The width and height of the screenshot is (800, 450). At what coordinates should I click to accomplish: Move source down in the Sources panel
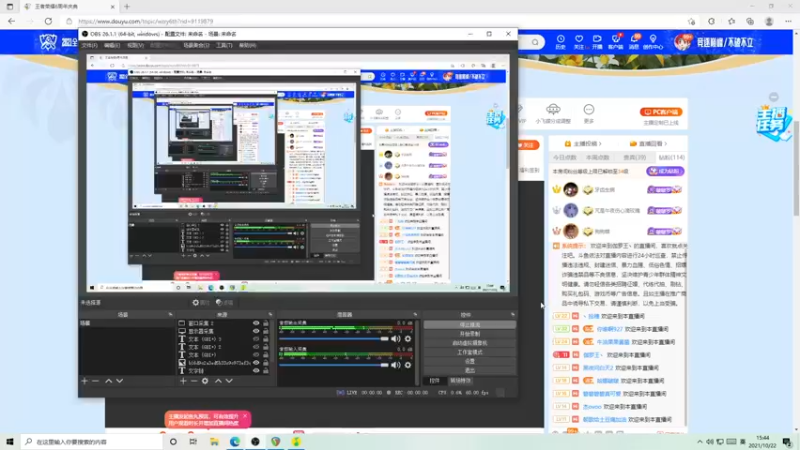tap(229, 381)
